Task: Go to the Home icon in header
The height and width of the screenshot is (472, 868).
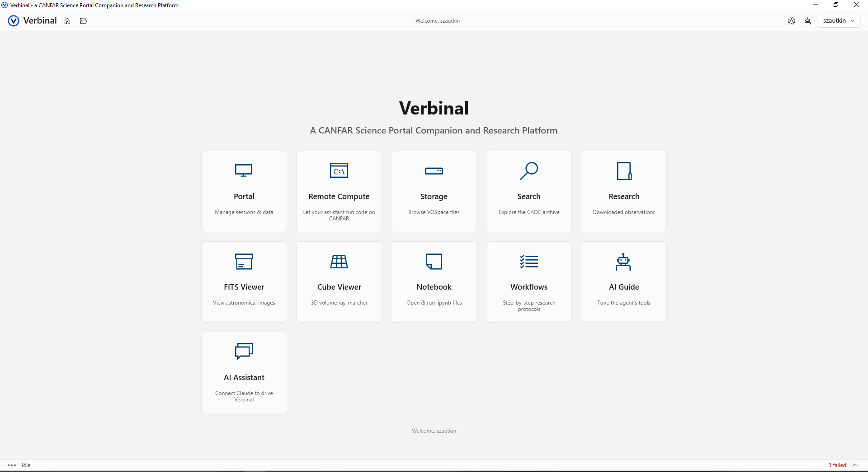Action: [x=67, y=21]
